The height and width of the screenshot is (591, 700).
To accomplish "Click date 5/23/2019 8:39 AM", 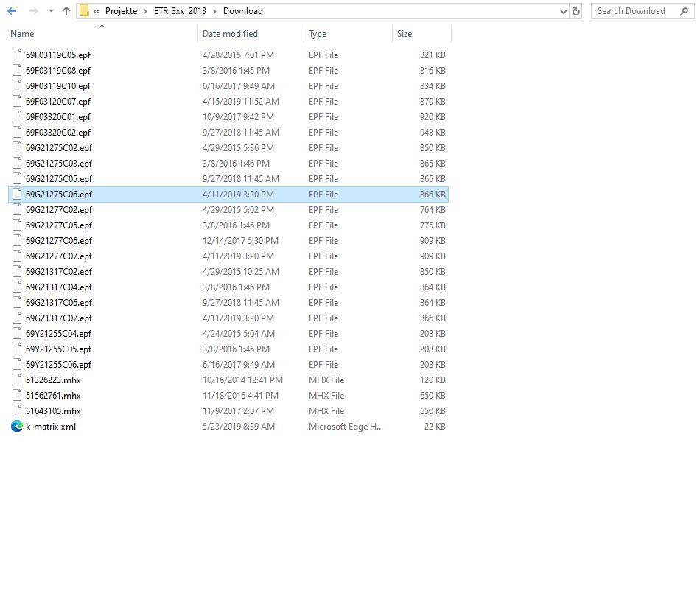I will pos(239,426).
